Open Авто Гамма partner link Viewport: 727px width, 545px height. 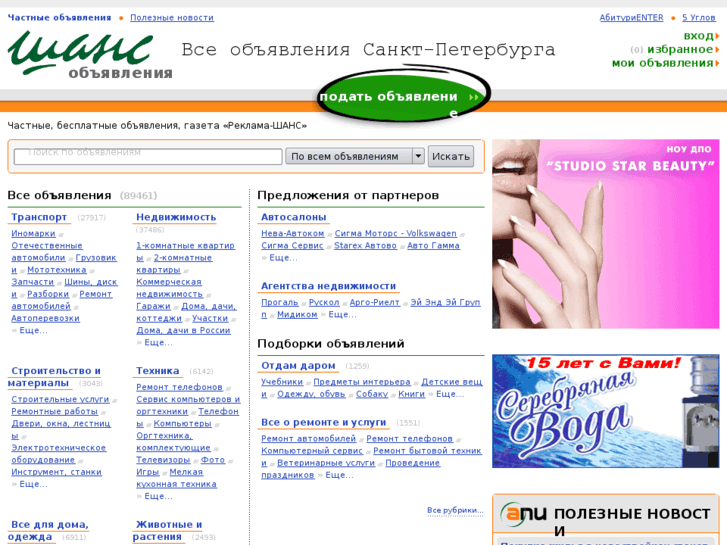pos(434,245)
